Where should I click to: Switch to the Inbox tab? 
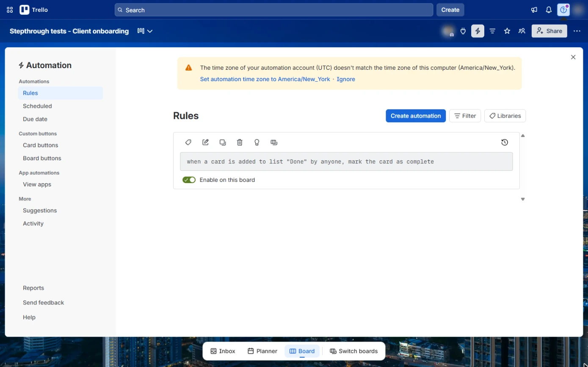pyautogui.click(x=223, y=351)
